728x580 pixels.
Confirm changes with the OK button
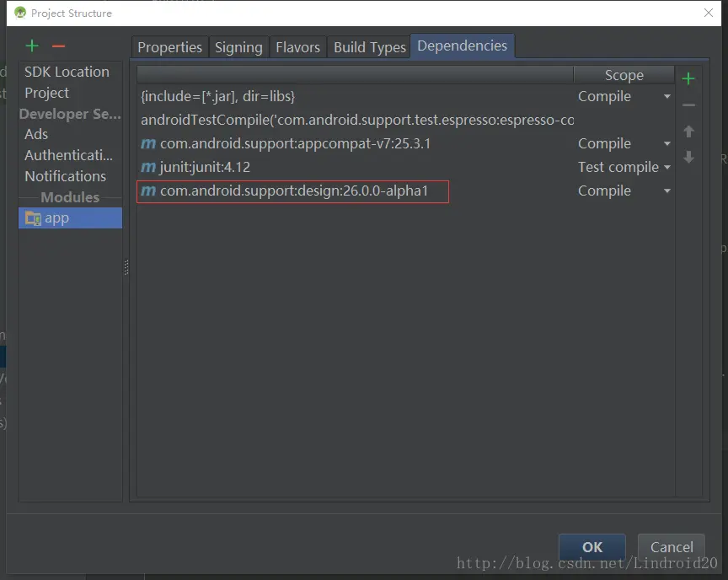pyautogui.click(x=592, y=547)
